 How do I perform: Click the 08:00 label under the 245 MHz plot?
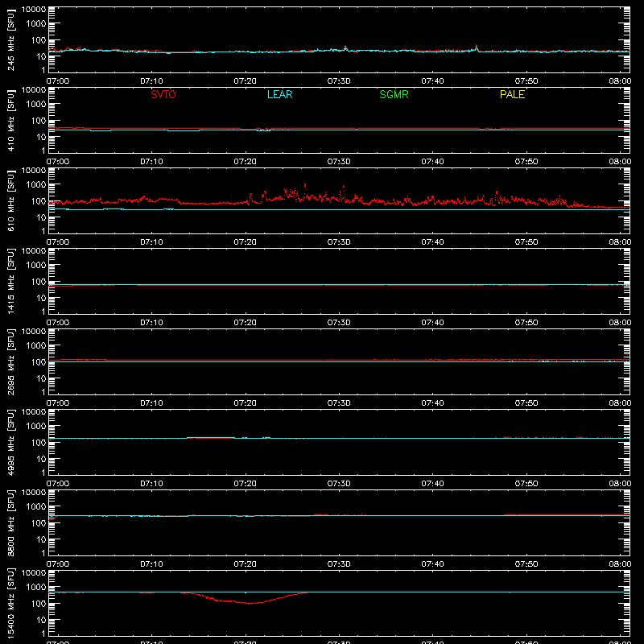(620, 81)
